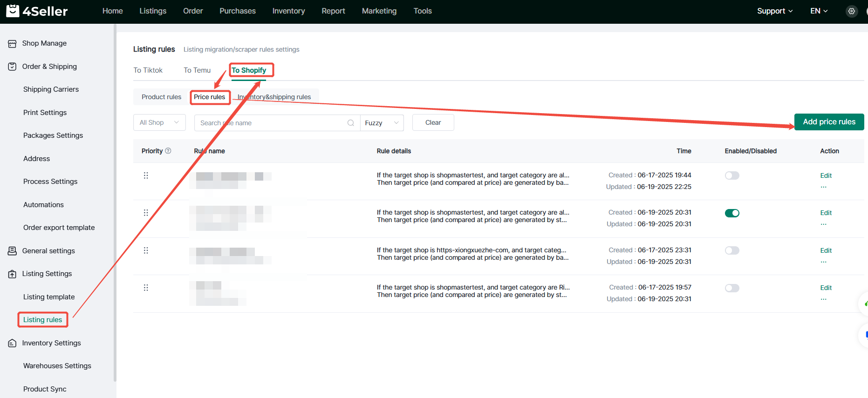Open Address in sidebar
Viewport: 868px width, 398px height.
click(x=37, y=159)
